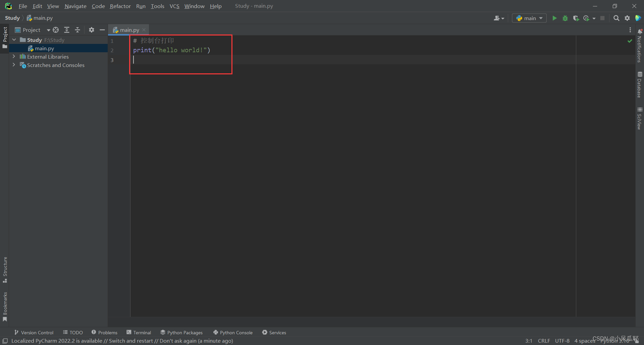The height and width of the screenshot is (345, 644).
Task: Expand Scratches and Consoles node
Action: pyautogui.click(x=14, y=65)
